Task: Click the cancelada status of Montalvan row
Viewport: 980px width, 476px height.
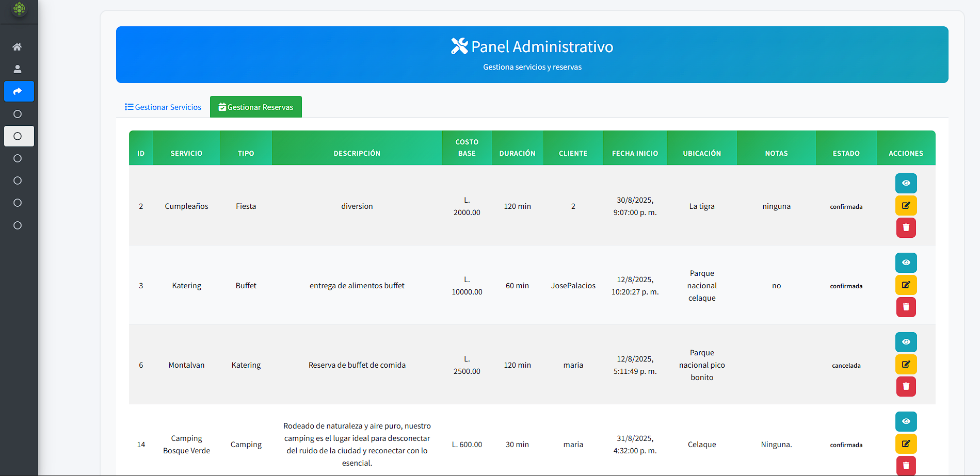Action: point(846,365)
